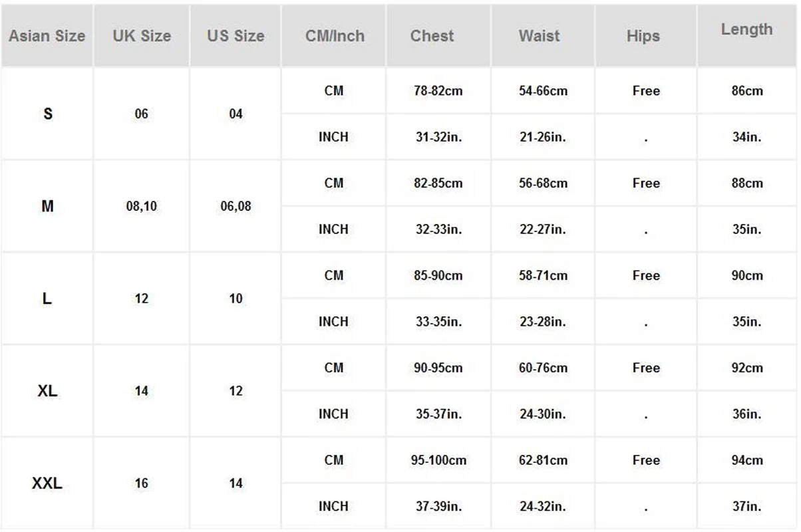The height and width of the screenshot is (532, 801).
Task: Select the 08,10 UK size cell
Action: [x=142, y=206]
